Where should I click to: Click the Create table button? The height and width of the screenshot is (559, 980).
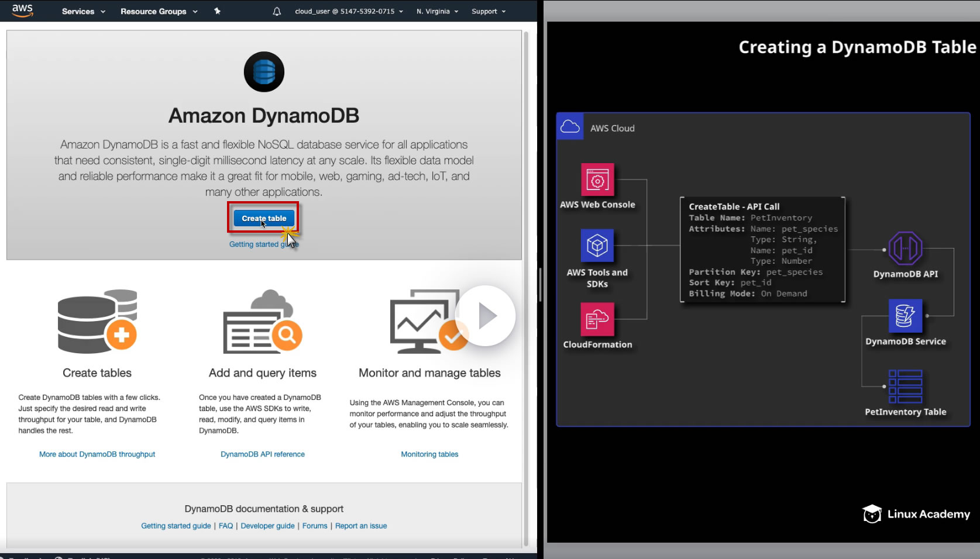264,218
